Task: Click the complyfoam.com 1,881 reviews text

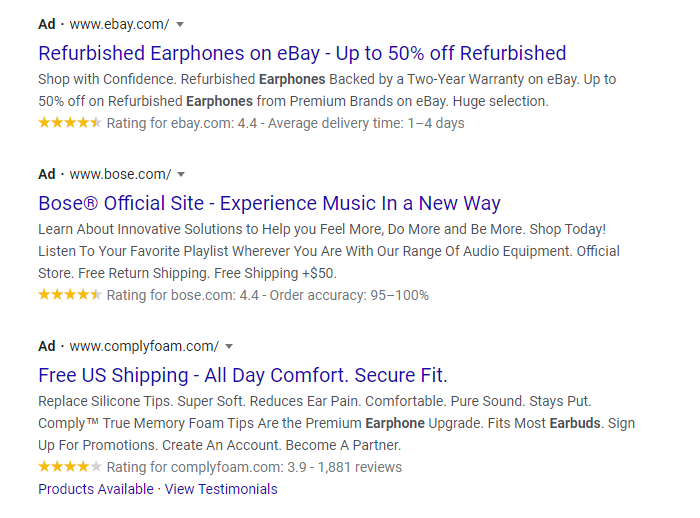Action: pyautogui.click(x=254, y=467)
